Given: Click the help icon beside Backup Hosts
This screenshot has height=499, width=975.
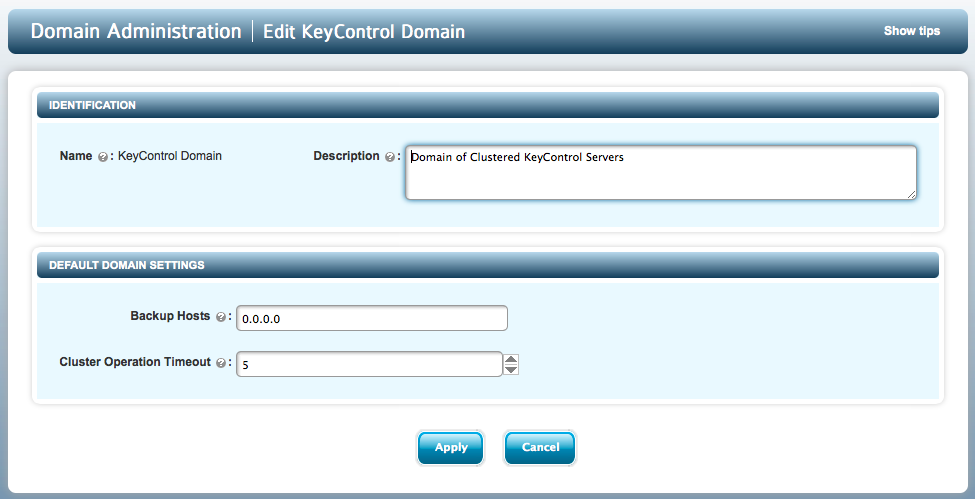Looking at the screenshot, I should pos(220,317).
